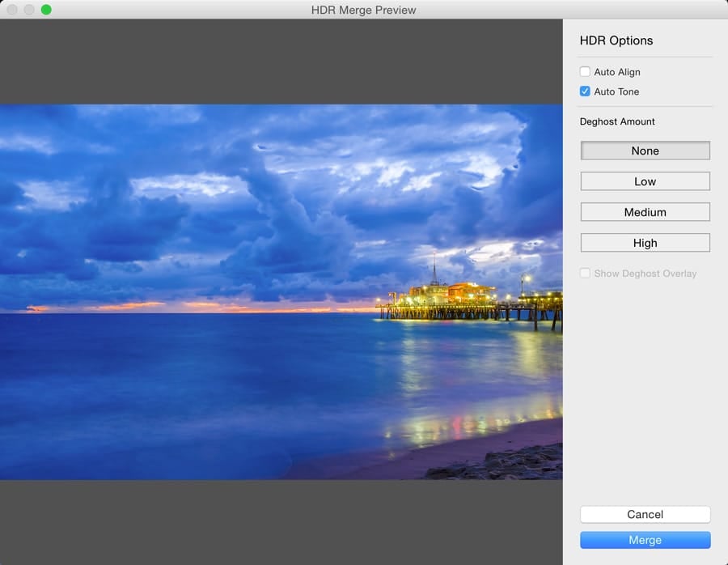728x565 pixels.
Task: Click the Auto Align label text
Action: tap(617, 71)
